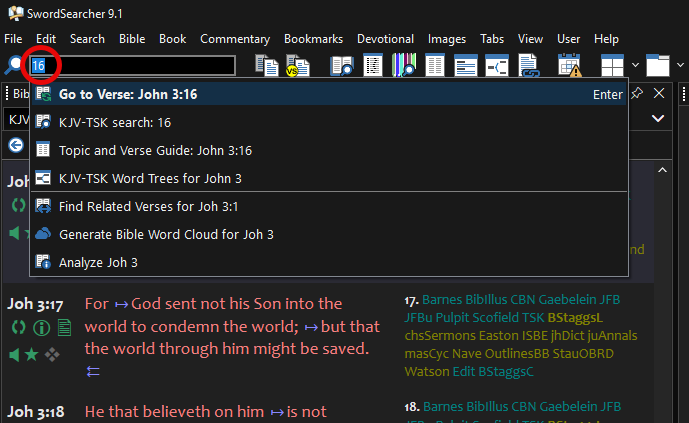
Task: Pin the Bible panel with pushpin icon
Action: point(637,93)
